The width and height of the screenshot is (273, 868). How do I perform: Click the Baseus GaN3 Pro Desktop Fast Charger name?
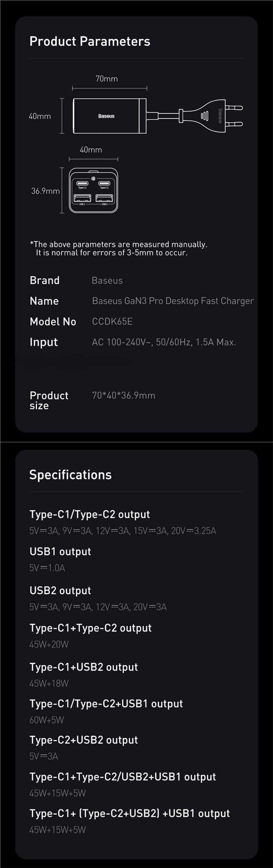pyautogui.click(x=173, y=301)
